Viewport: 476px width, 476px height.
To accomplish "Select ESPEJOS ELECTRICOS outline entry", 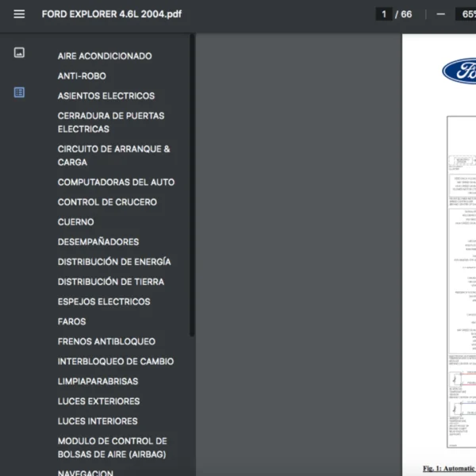I will point(104,301).
